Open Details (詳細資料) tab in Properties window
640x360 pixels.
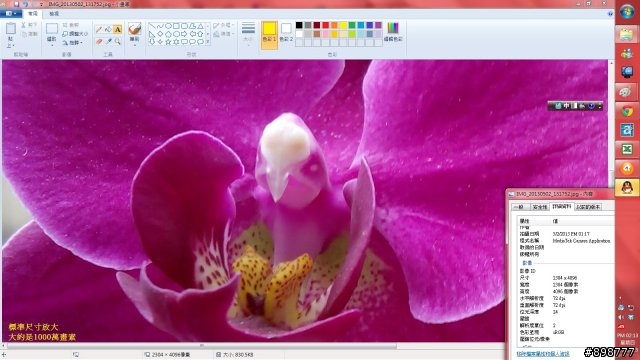[562, 207]
